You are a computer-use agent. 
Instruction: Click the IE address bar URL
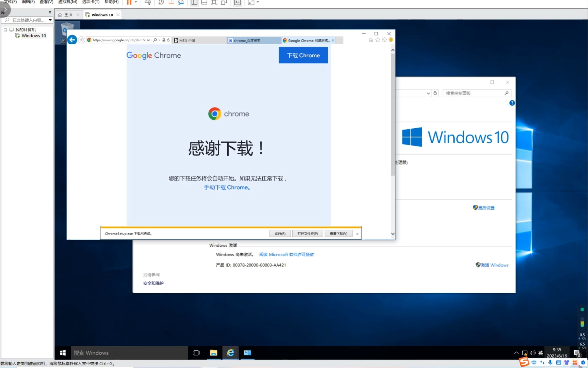[122, 40]
